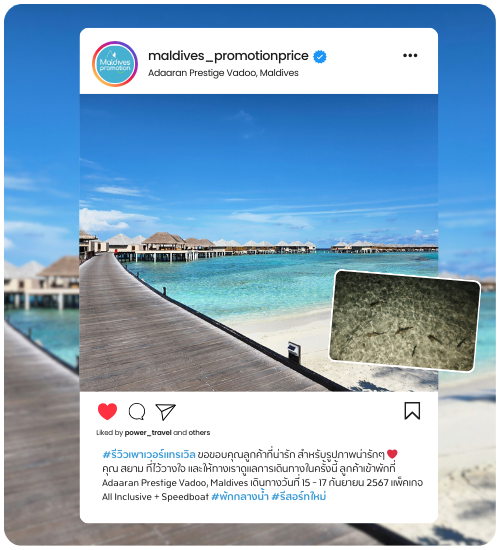Open the inset underwater fish photo
The width and height of the screenshot is (500, 550).
click(x=405, y=321)
